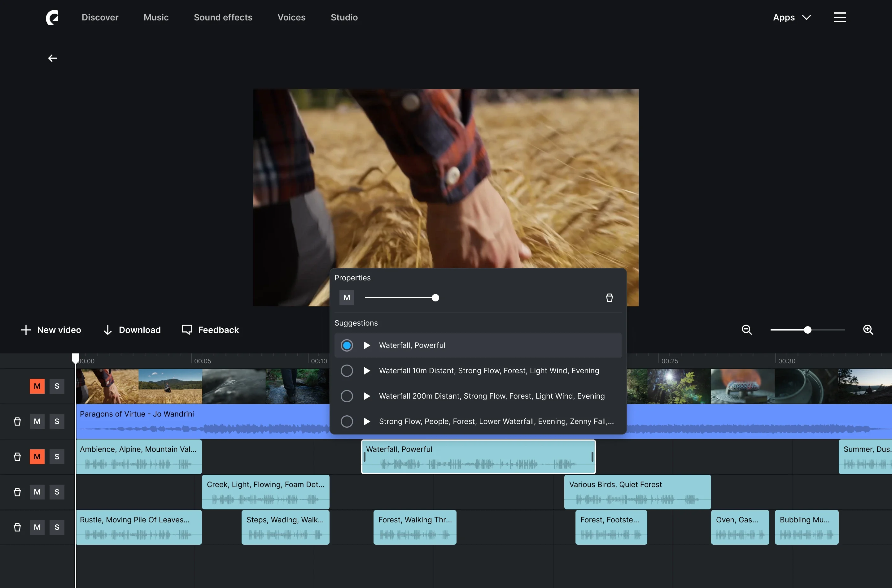Toggle the M mute button in Properties panel

click(347, 297)
